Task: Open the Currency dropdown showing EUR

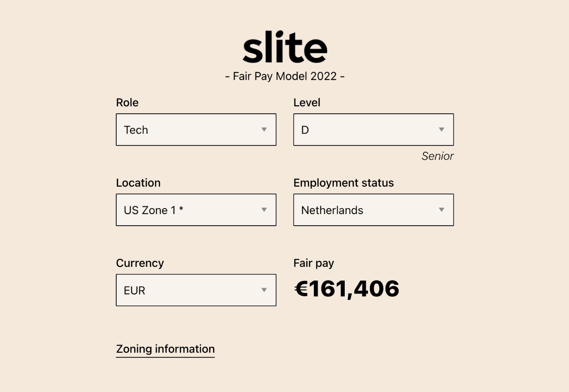Action: click(196, 290)
